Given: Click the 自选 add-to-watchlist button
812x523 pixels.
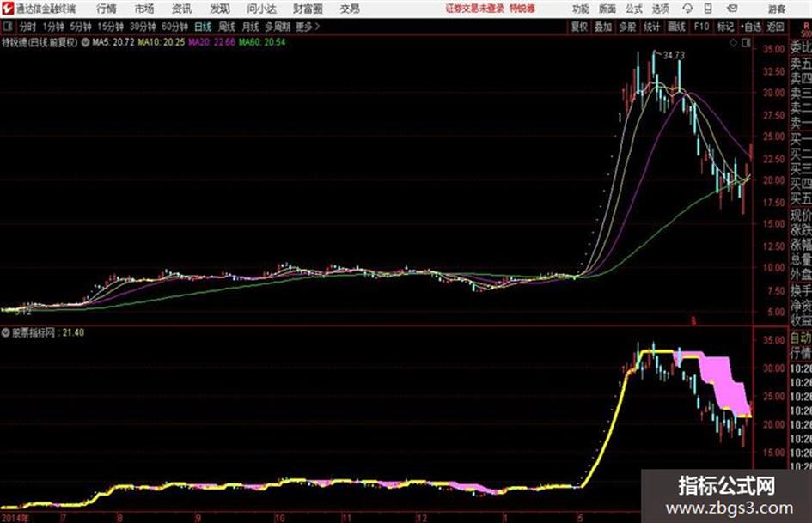Looking at the screenshot, I should click(x=751, y=27).
